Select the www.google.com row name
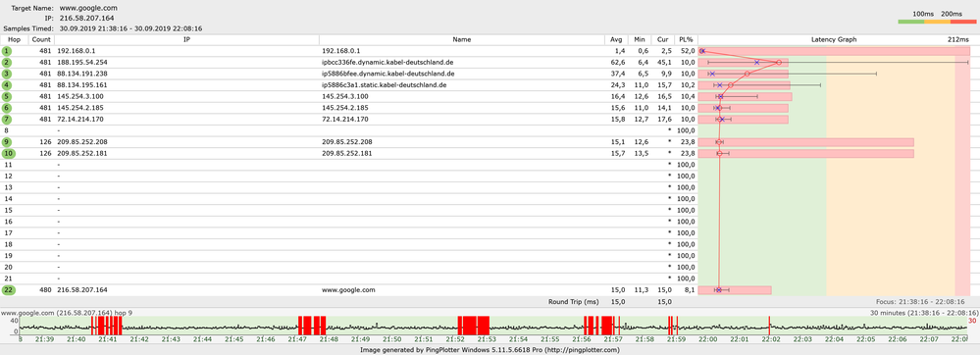980x355 pixels. (x=348, y=290)
